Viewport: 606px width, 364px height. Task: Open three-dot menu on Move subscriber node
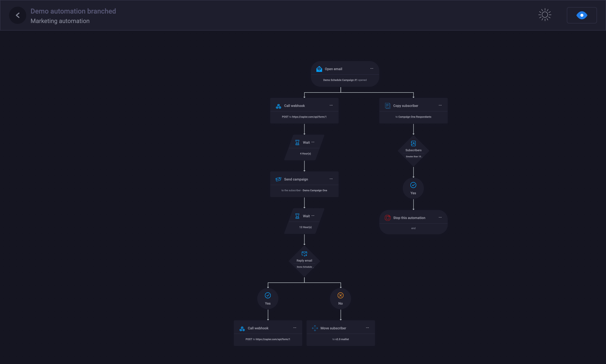pyautogui.click(x=367, y=328)
